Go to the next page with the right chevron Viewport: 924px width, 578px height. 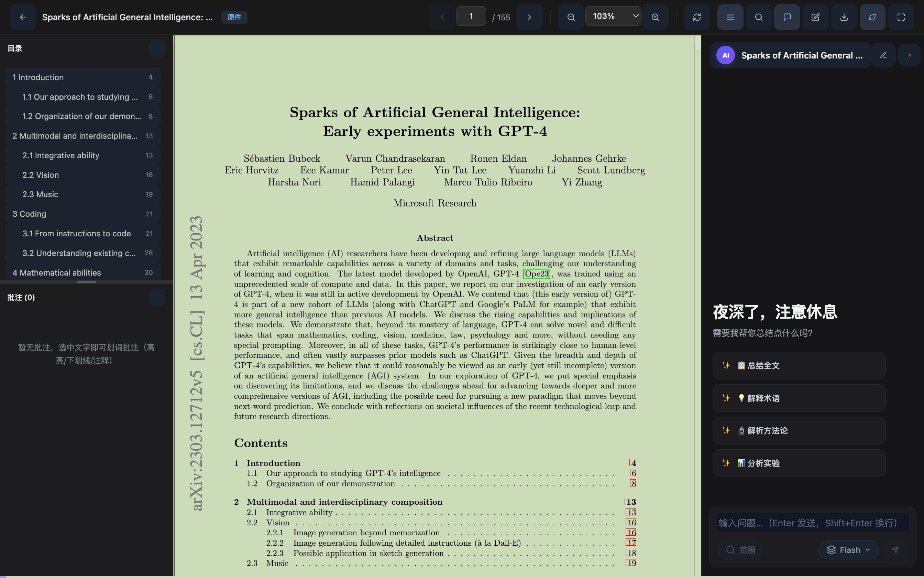pos(530,17)
